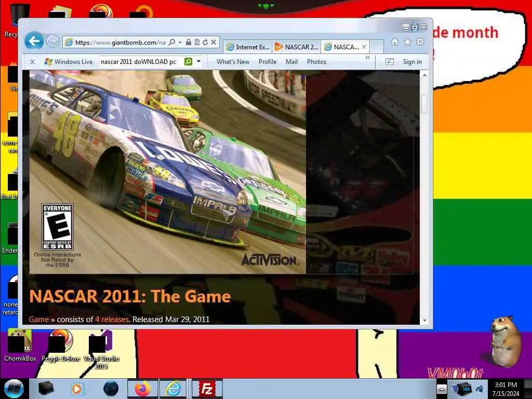532x399 pixels.
Task: Select the Visual Studio 2015 desktop shortcut
Action: pyautogui.click(x=101, y=350)
